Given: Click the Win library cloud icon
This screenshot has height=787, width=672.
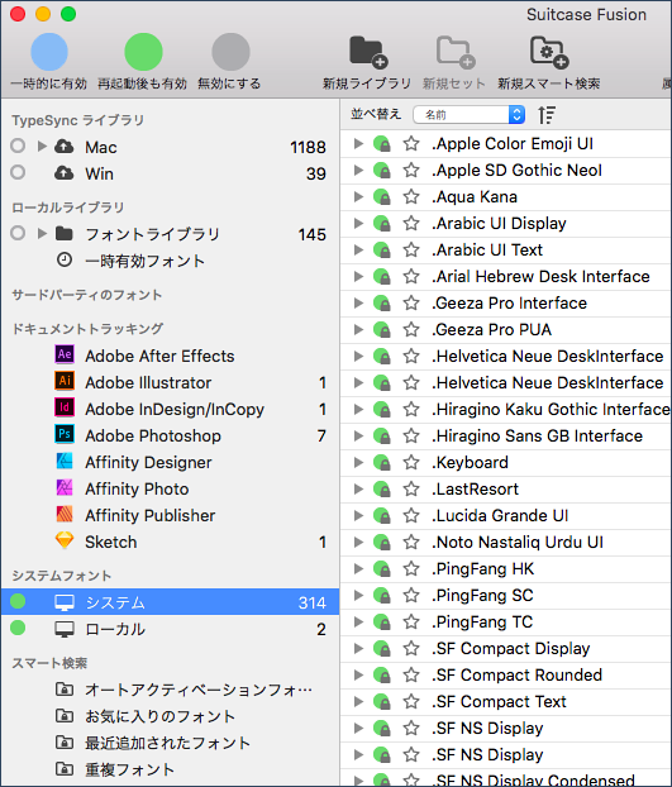Looking at the screenshot, I should (x=64, y=173).
